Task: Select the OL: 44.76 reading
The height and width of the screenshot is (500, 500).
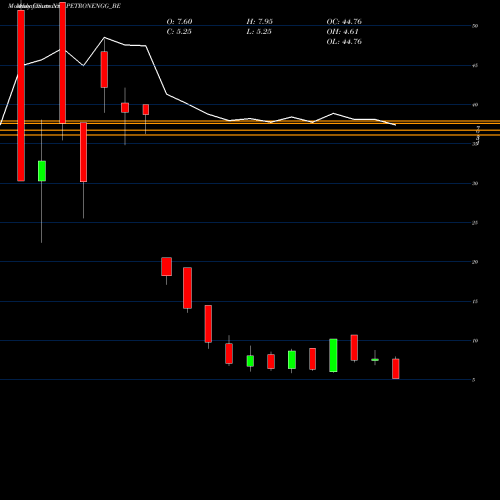Action: click(x=344, y=41)
